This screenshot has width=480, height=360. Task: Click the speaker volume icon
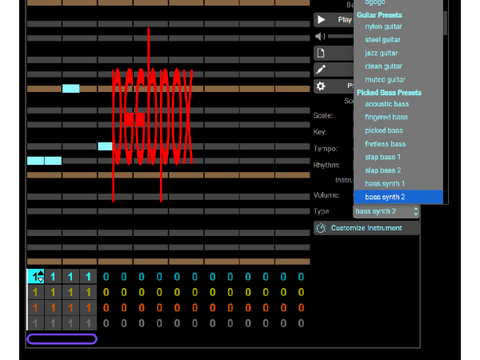[320, 36]
